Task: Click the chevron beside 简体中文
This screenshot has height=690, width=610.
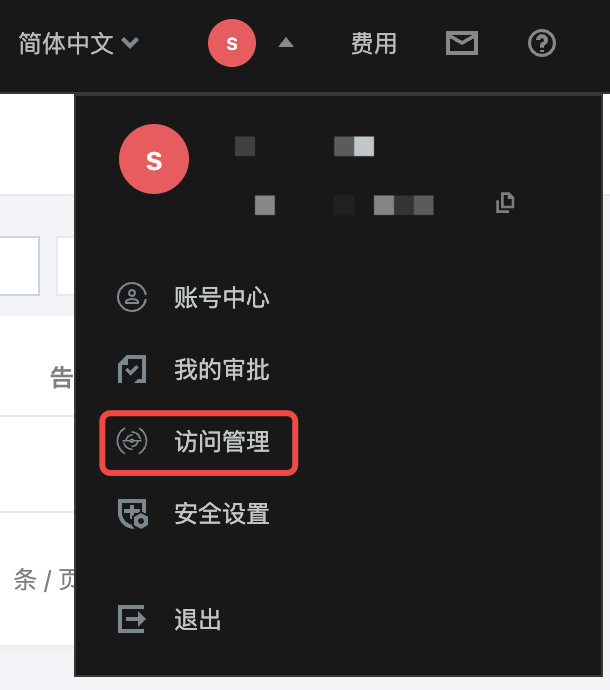Action: 130,43
